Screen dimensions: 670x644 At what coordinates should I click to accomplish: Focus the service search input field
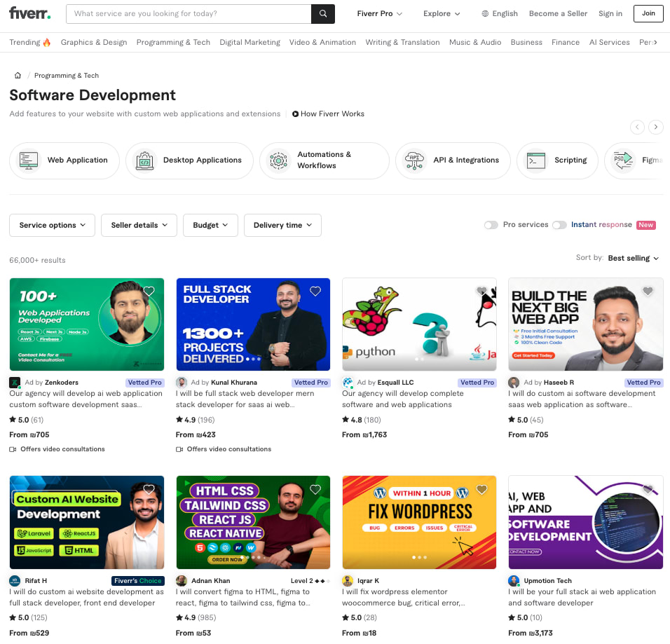(x=189, y=14)
